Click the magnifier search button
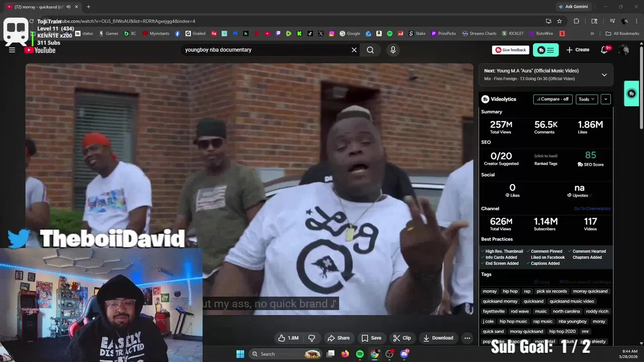The width and height of the screenshot is (644, 362). [370, 50]
